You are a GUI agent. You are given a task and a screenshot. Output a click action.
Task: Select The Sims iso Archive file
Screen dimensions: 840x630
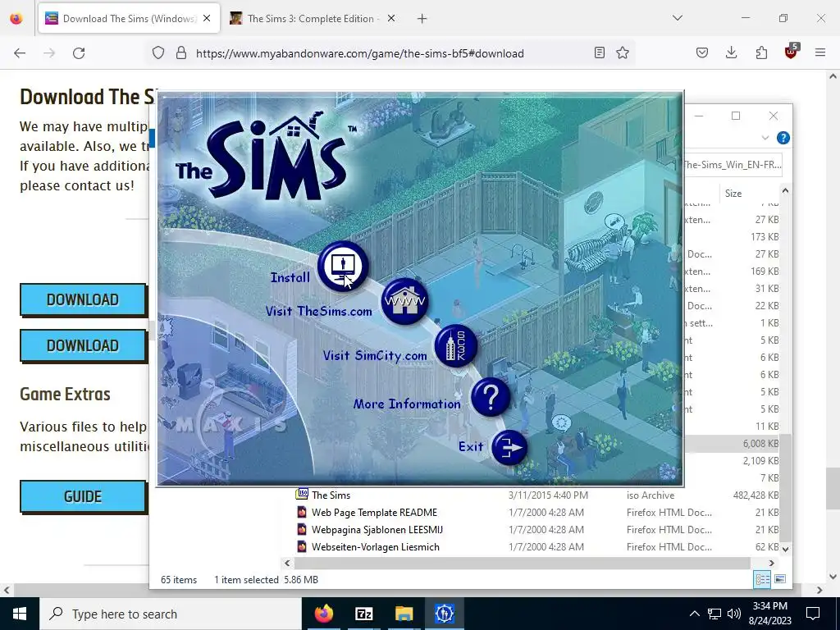(331, 495)
